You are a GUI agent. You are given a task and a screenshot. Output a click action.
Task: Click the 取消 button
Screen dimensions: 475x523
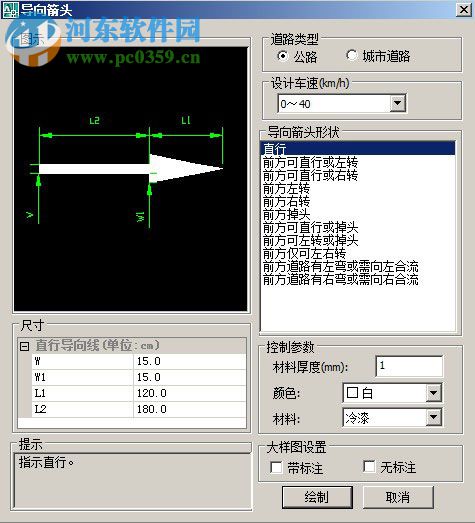click(398, 497)
